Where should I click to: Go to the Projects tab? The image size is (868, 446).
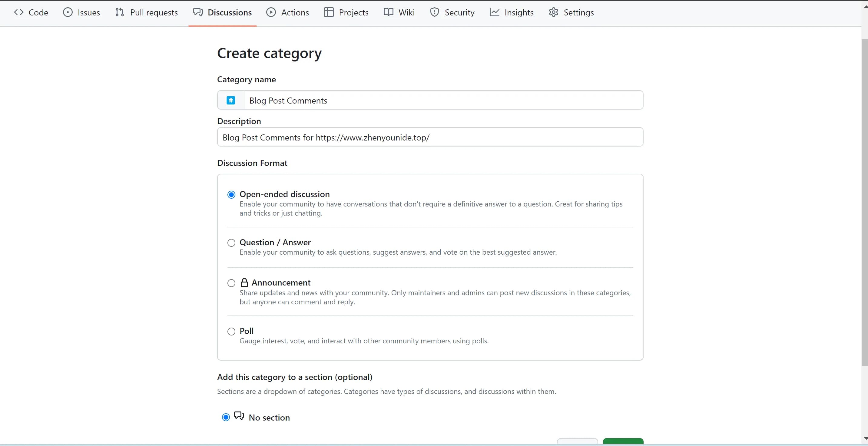[346, 12]
